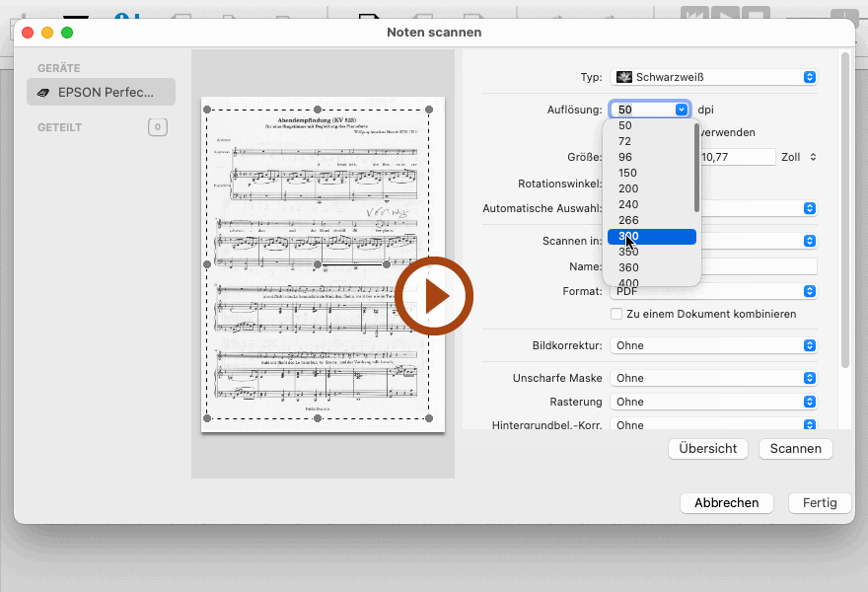Viewport: 868px width, 592px height.
Task: Choose 150 dpi in the resolution list
Action: pos(651,173)
